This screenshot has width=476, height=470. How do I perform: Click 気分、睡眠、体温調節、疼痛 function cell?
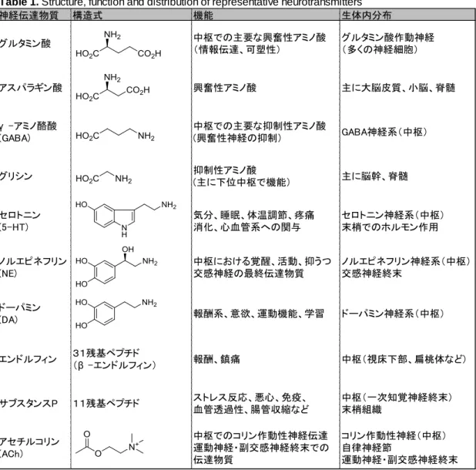(x=253, y=221)
